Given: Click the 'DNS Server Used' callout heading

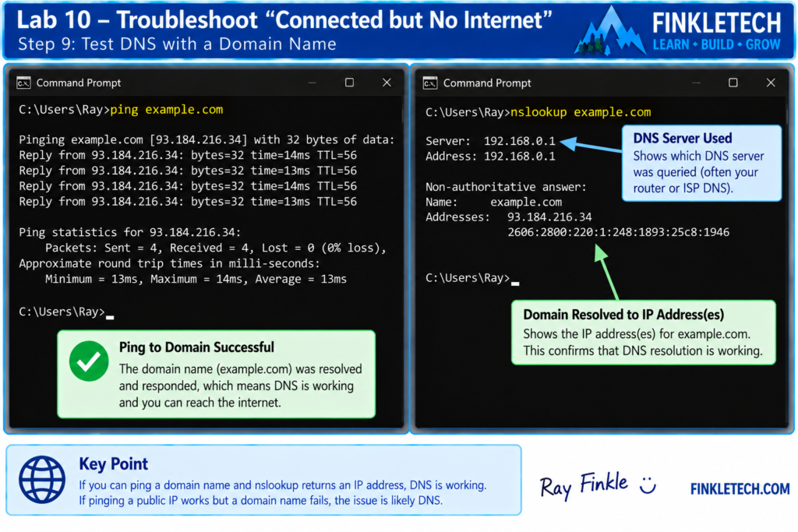Looking at the screenshot, I should click(683, 139).
